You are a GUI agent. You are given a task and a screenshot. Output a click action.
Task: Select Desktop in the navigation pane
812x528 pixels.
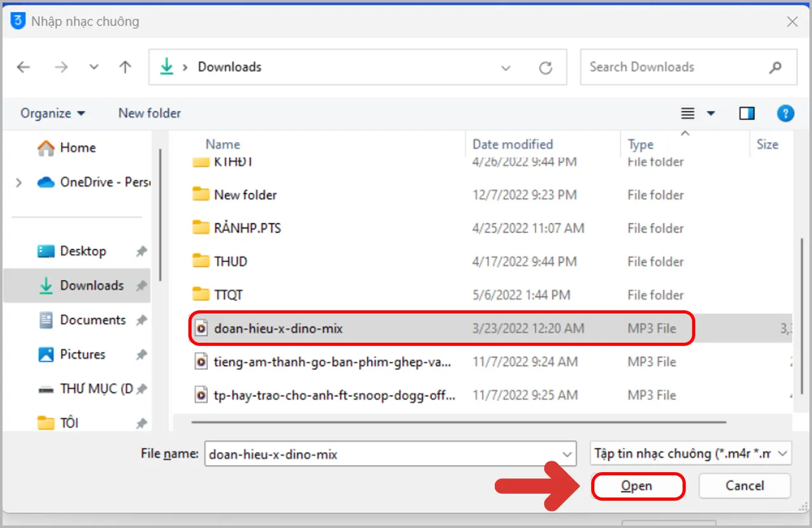tap(82, 251)
